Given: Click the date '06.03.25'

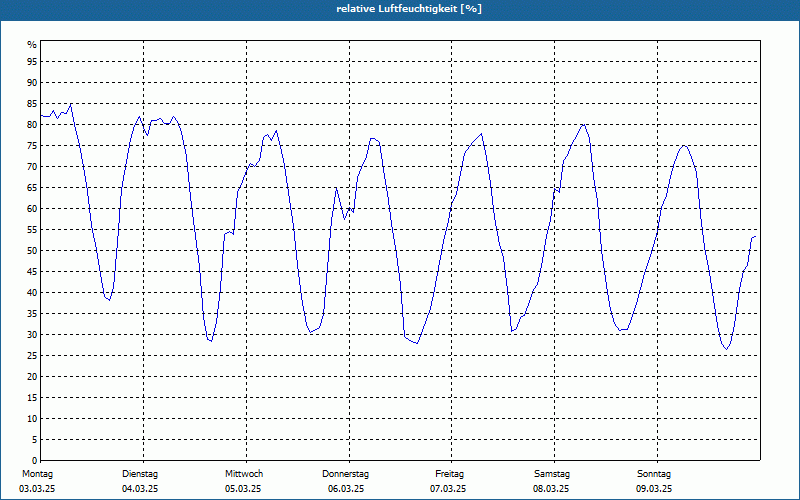Looking at the screenshot, I should (x=346, y=489).
